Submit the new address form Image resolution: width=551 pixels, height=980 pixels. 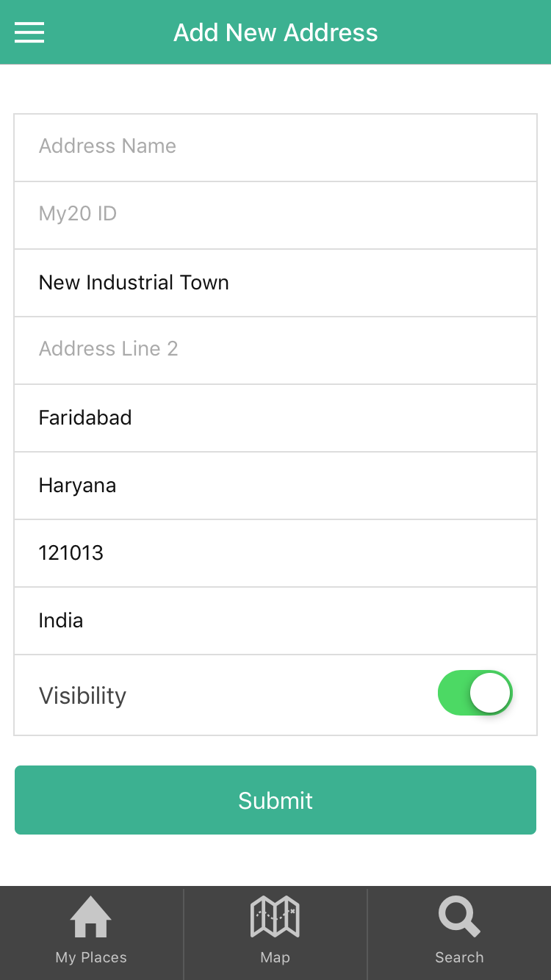[x=275, y=800]
